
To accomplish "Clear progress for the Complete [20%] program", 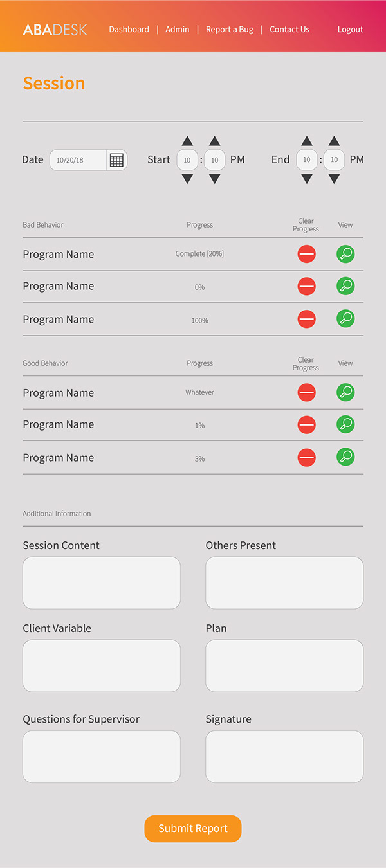I will pos(306,254).
